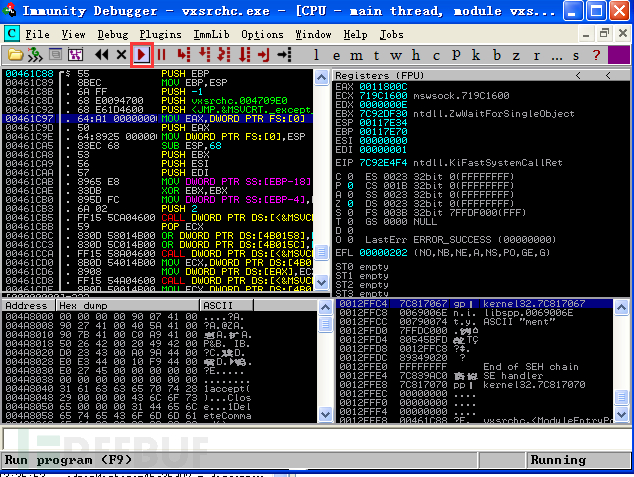Open the Plugins menu
Viewport: 634px width, 477px height.
coord(161,34)
